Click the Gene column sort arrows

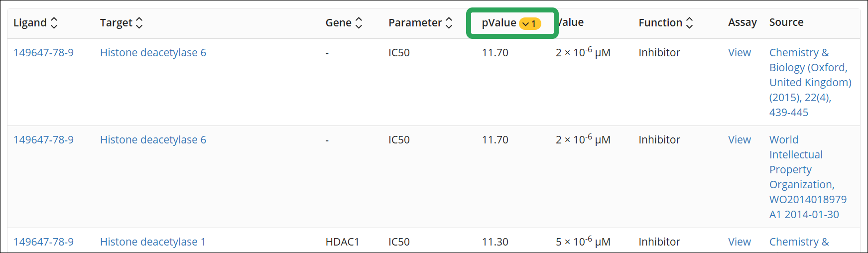[359, 23]
